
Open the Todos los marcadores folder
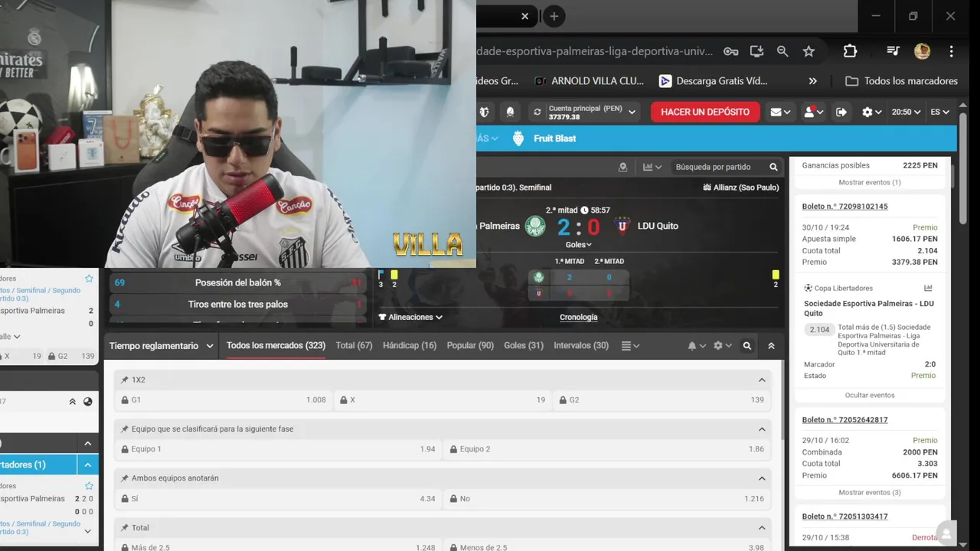click(x=901, y=81)
